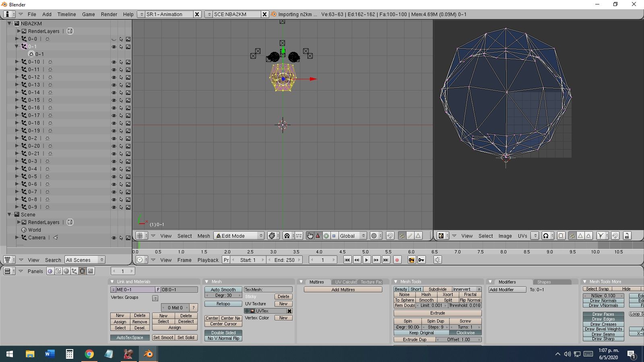Click the lock icon in UV editor header
Image resolution: width=644 pixels, height=362 pixels.
(627, 236)
